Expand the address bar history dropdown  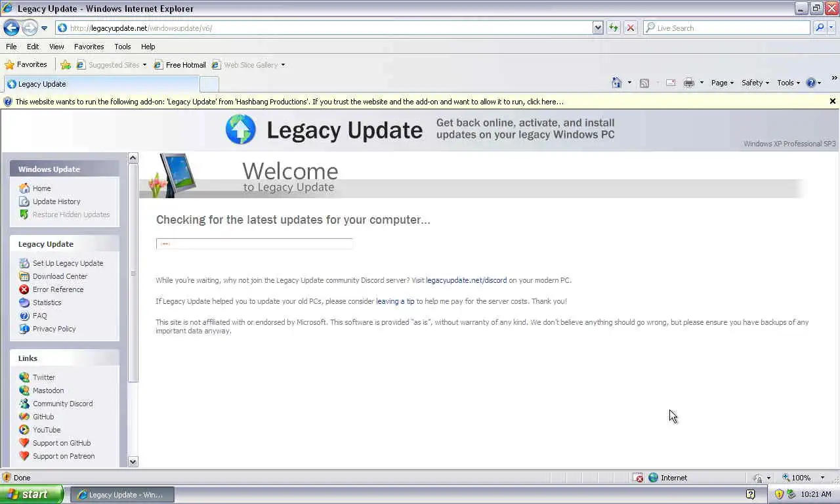pyautogui.click(x=598, y=28)
